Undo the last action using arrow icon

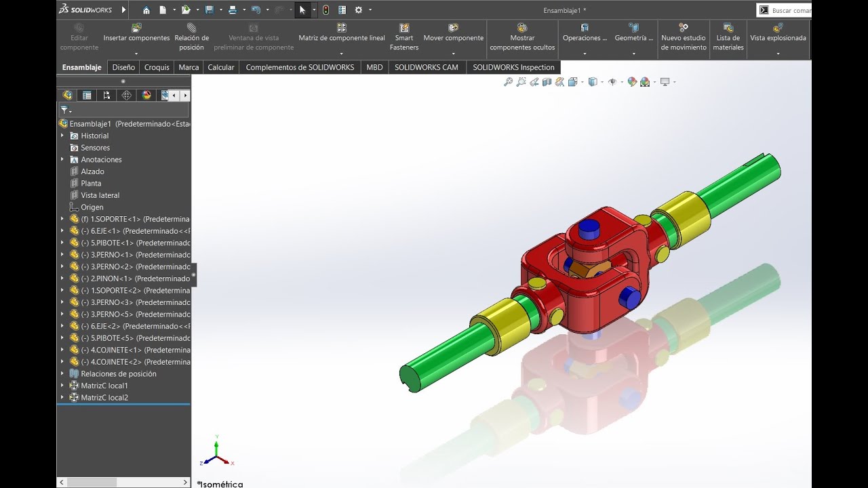(x=256, y=10)
